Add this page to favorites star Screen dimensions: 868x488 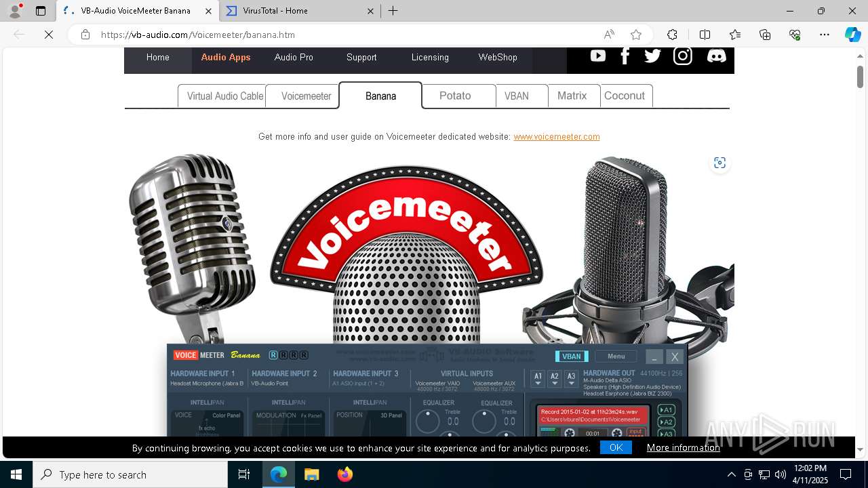point(636,35)
